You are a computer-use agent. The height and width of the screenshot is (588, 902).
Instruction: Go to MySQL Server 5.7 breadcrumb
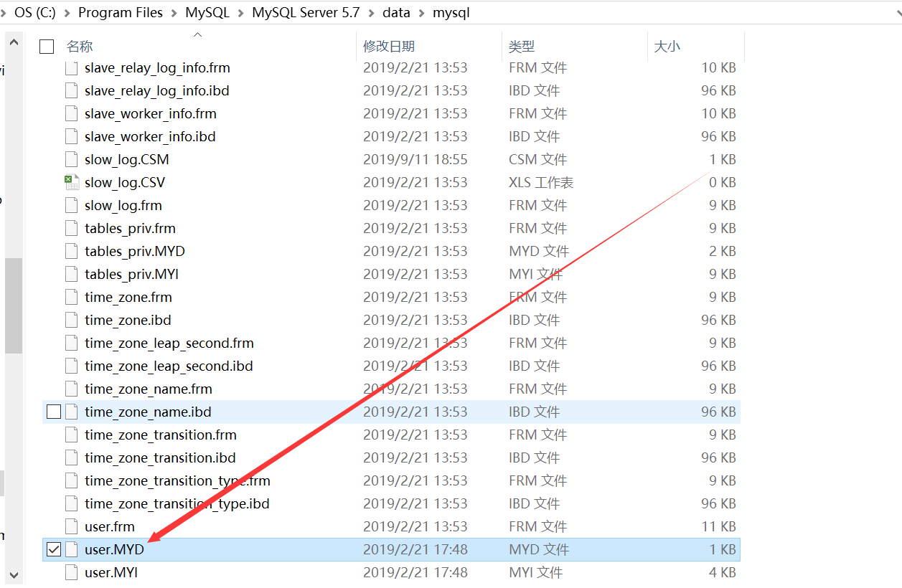306,13
